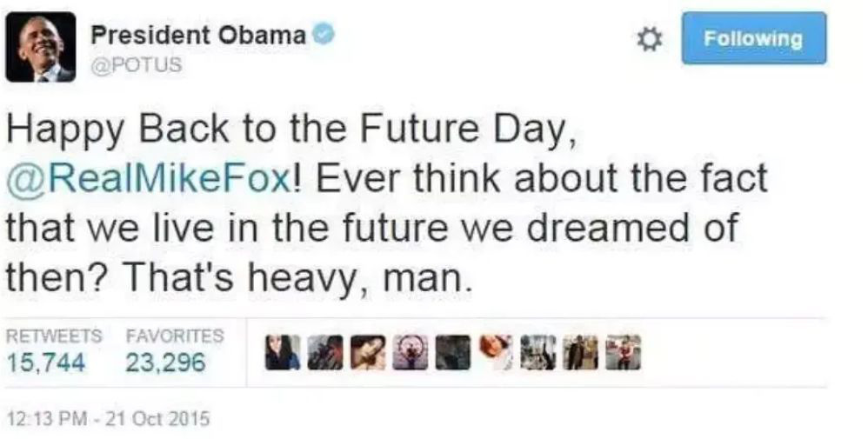Open the 12:13 PM - 21 Oct 2015 timestamp
868x439 pixels.
click(x=109, y=418)
